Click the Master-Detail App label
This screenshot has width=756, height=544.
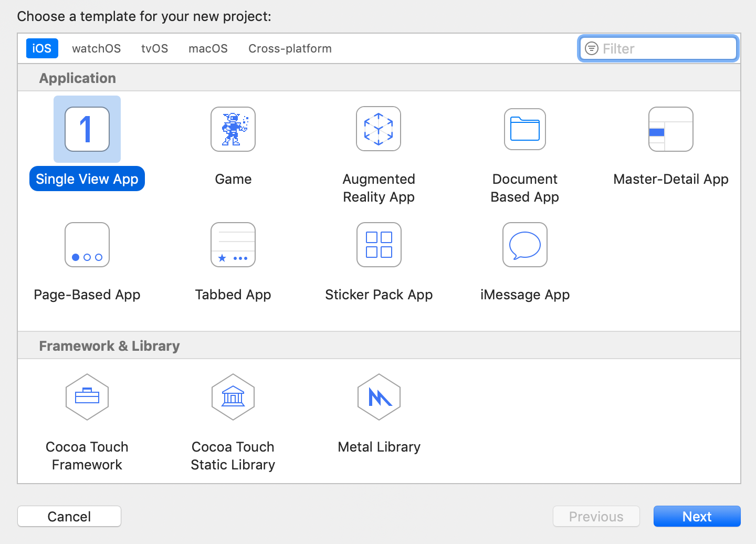(x=671, y=179)
